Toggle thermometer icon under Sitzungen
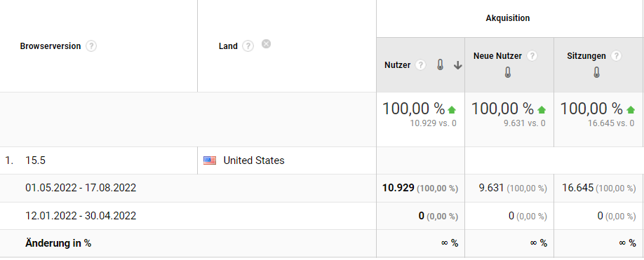 coord(597,73)
